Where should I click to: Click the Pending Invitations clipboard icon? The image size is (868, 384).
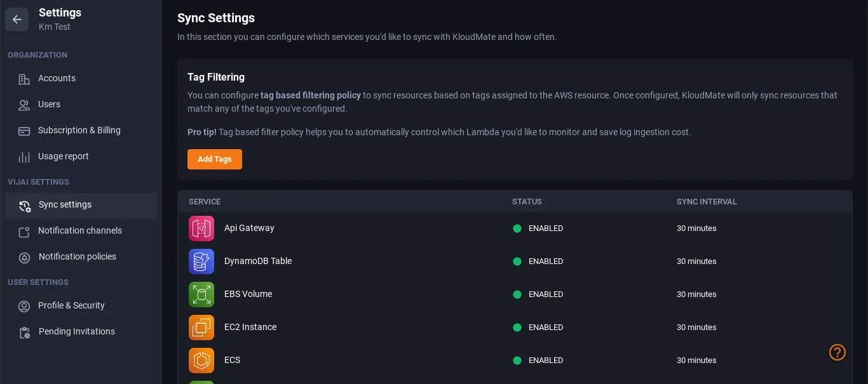25,333
